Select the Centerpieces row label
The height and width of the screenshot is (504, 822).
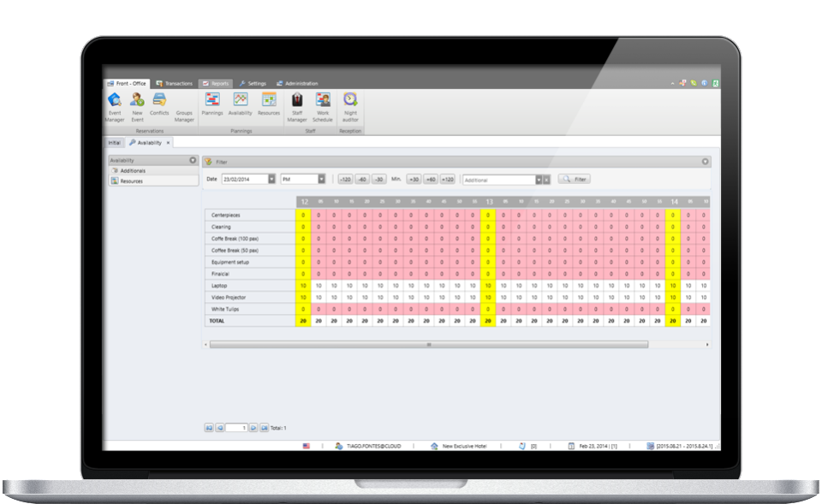click(226, 216)
